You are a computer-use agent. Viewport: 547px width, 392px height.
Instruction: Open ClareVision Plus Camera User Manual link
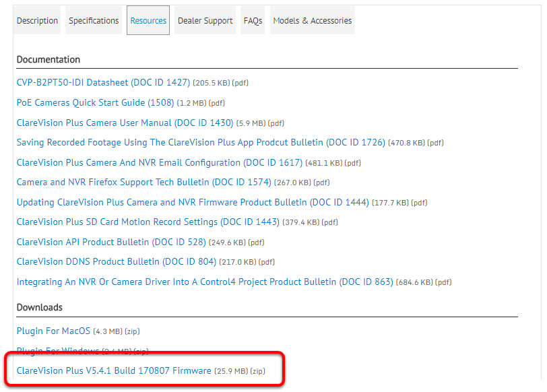click(x=125, y=123)
